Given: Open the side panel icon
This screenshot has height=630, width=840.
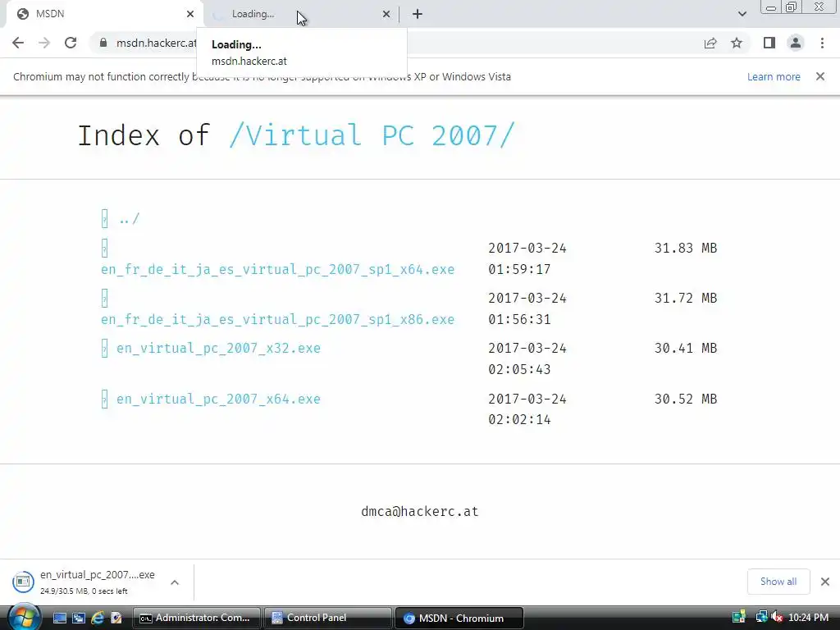Looking at the screenshot, I should pyautogui.click(x=769, y=43).
